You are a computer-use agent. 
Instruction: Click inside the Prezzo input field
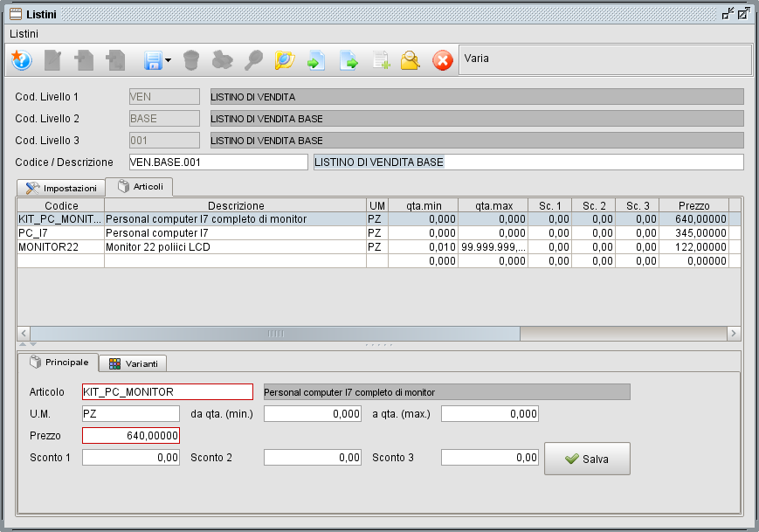pyautogui.click(x=131, y=435)
